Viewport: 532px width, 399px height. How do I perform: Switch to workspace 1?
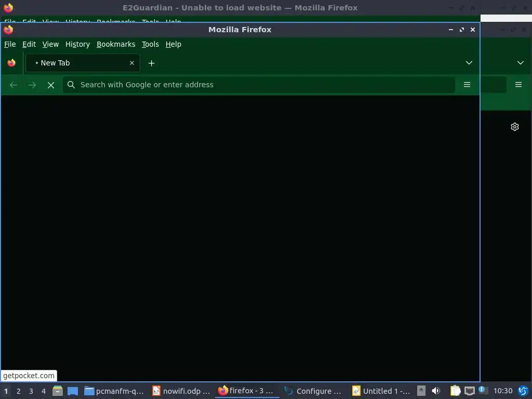6,391
